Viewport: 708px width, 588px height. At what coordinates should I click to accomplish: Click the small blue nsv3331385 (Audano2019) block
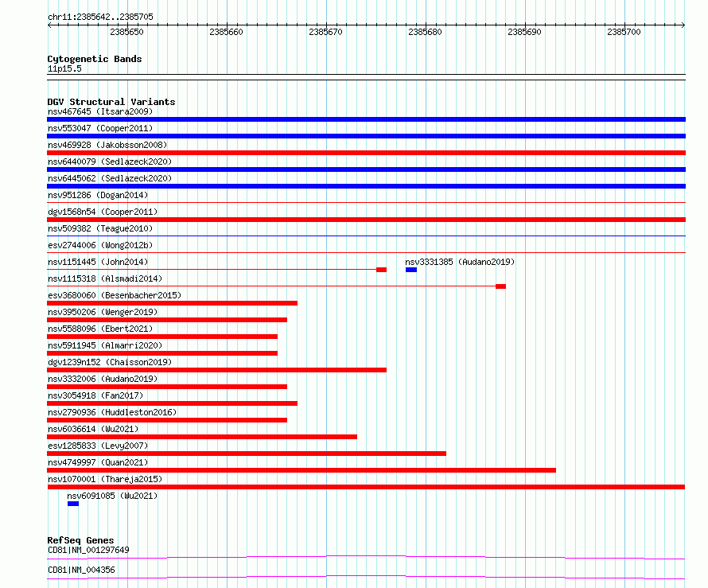pyautogui.click(x=411, y=270)
